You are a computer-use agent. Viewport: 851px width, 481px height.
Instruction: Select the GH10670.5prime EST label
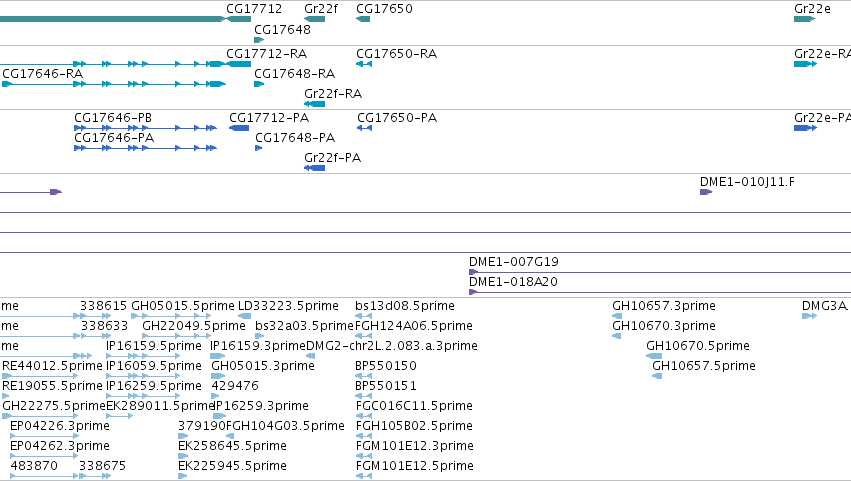[697, 346]
